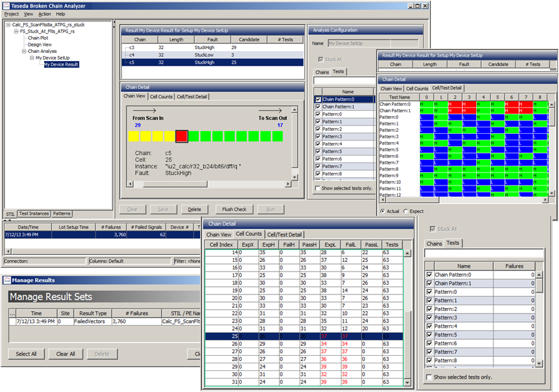Viewport: 559px width, 392px height.
Task: Check the Show selected tests only box near Failures list
Action: 429,377
